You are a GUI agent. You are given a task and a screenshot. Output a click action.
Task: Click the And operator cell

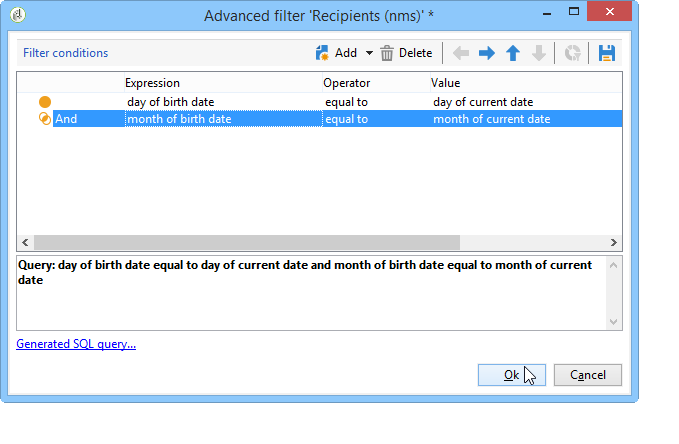pos(89,119)
